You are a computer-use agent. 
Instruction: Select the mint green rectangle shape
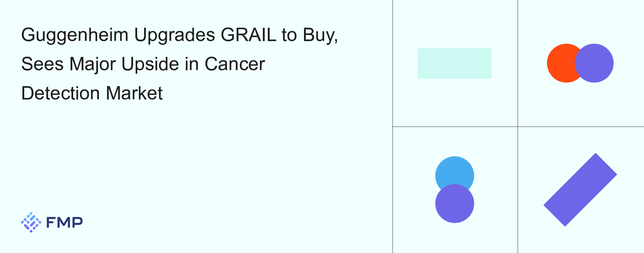tap(454, 63)
